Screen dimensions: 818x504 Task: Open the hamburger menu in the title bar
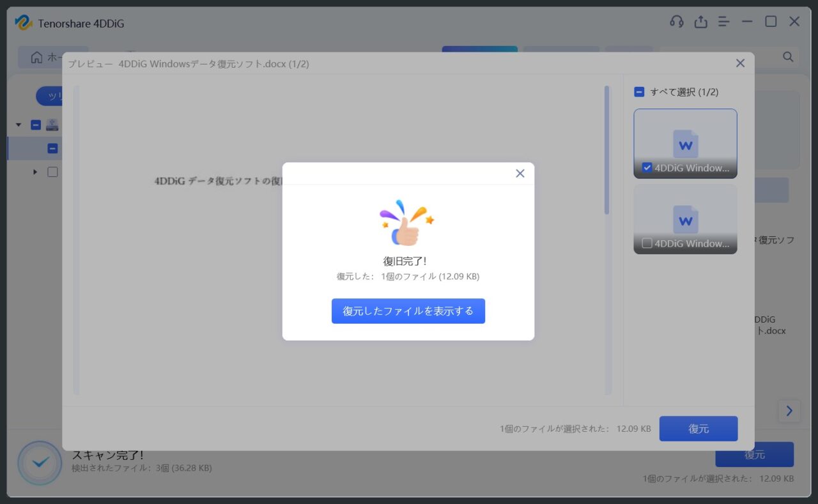click(723, 22)
